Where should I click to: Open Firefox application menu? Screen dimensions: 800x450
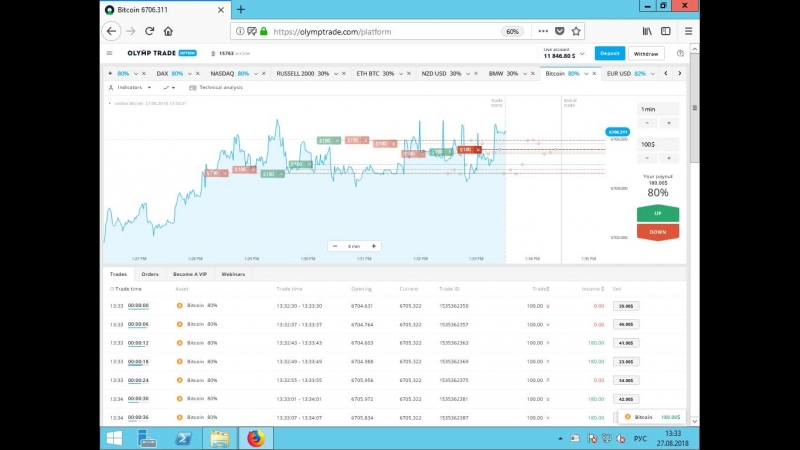[688, 31]
